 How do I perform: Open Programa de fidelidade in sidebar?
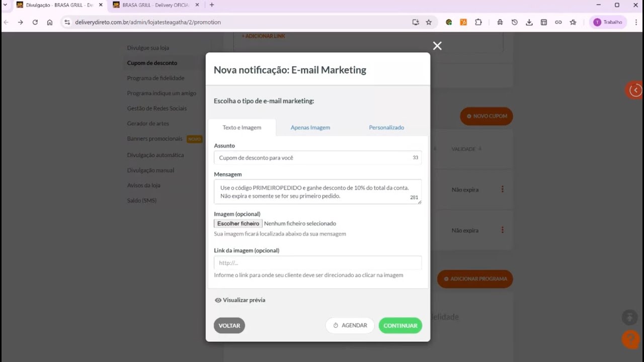click(x=155, y=78)
